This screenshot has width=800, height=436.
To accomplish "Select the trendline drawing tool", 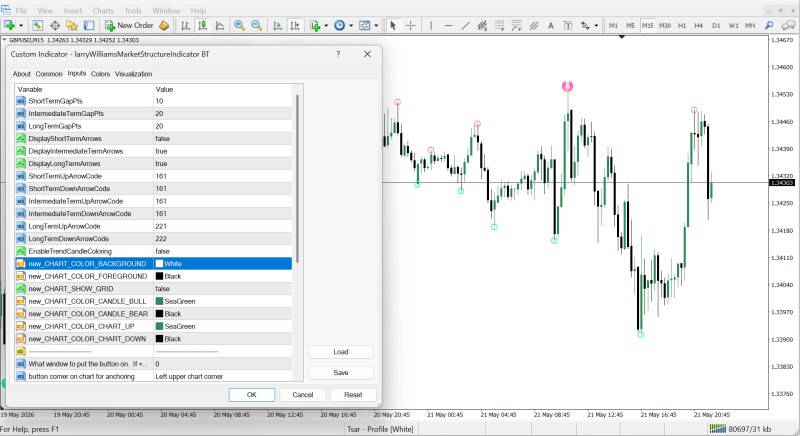I will coord(465,25).
